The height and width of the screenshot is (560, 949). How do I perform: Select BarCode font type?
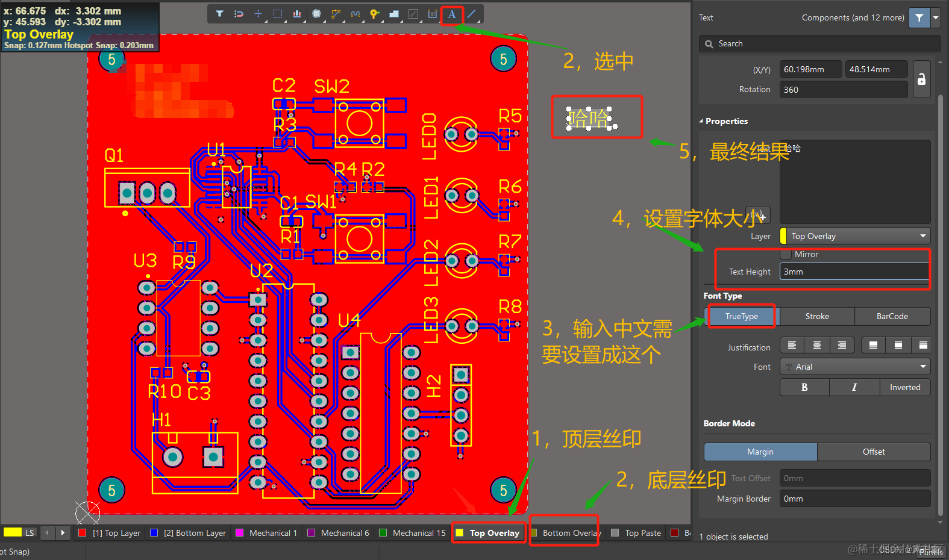click(x=892, y=316)
